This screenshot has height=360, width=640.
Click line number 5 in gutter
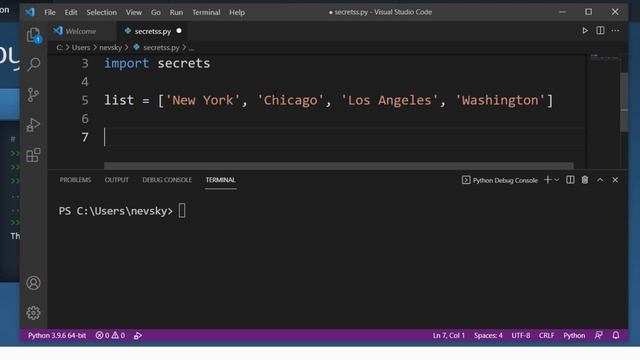[x=85, y=100]
